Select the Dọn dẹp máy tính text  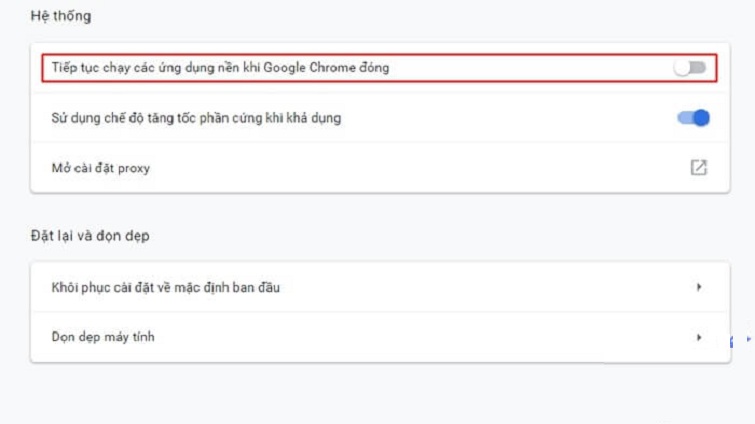pyautogui.click(x=103, y=337)
